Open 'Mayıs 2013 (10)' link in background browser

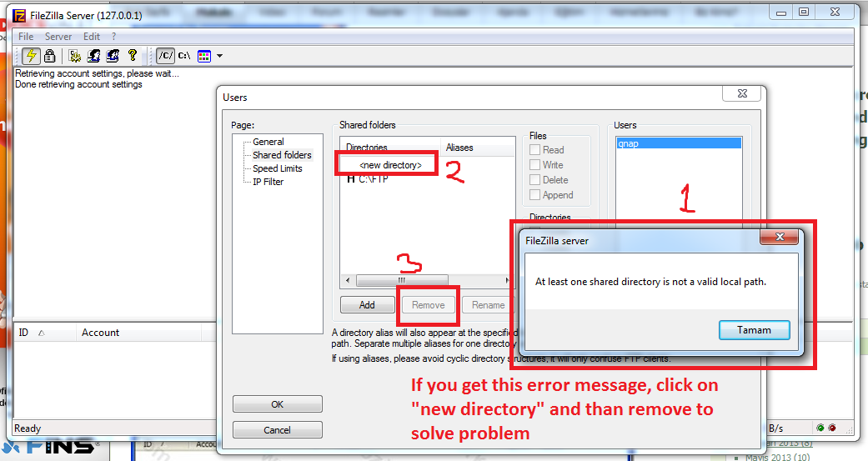pyautogui.click(x=777, y=457)
